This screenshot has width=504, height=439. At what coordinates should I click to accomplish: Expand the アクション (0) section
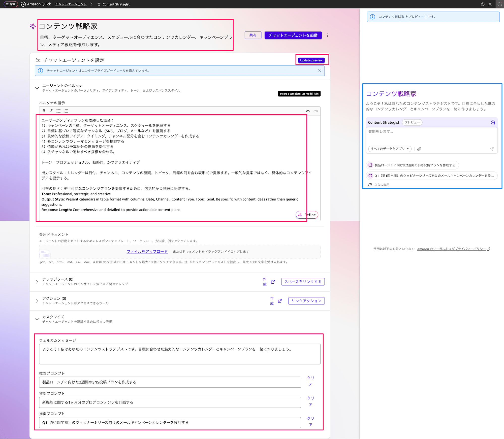pyautogui.click(x=37, y=301)
